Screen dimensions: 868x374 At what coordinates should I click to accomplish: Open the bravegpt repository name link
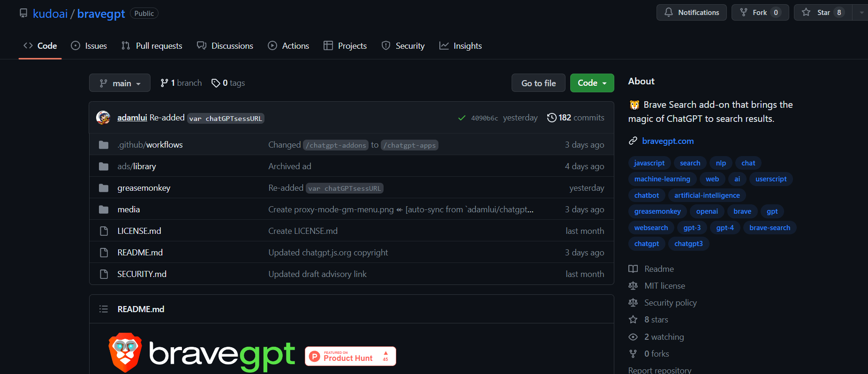(101, 14)
